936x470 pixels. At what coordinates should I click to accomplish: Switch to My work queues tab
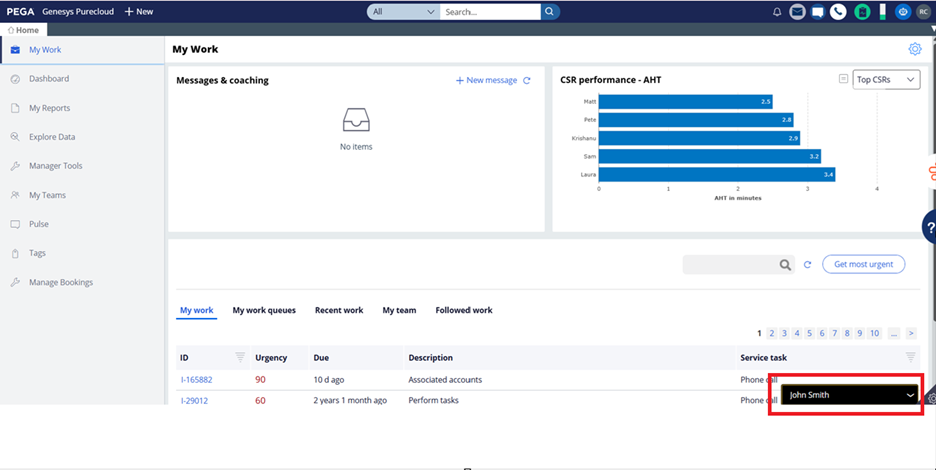(264, 310)
